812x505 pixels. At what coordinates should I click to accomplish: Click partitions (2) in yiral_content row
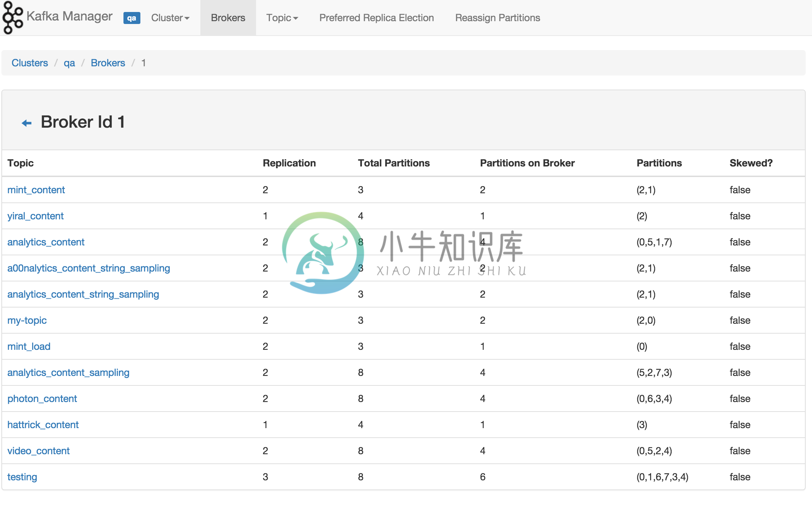[x=642, y=216]
